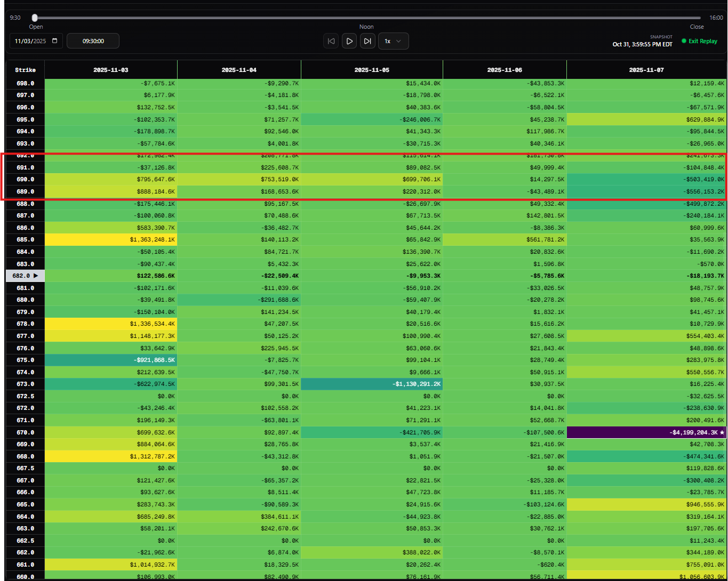Select the -$1,130,291.2K cell at strike 673.0
The height and width of the screenshot is (581, 728).
(x=372, y=384)
